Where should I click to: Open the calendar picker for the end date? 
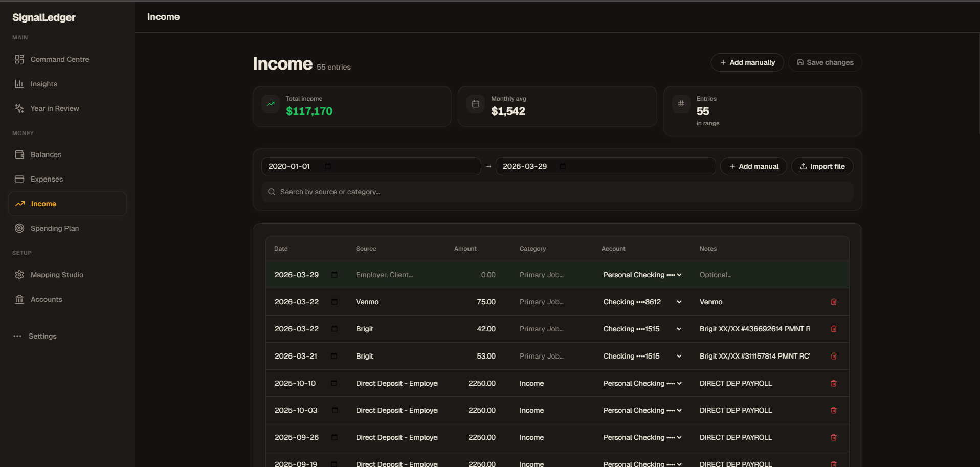point(563,166)
